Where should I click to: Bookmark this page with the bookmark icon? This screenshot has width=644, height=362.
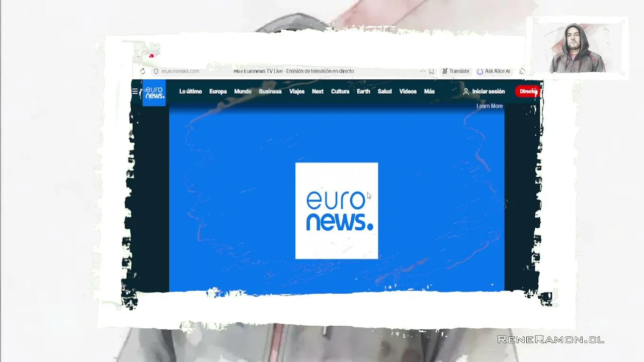tap(432, 71)
